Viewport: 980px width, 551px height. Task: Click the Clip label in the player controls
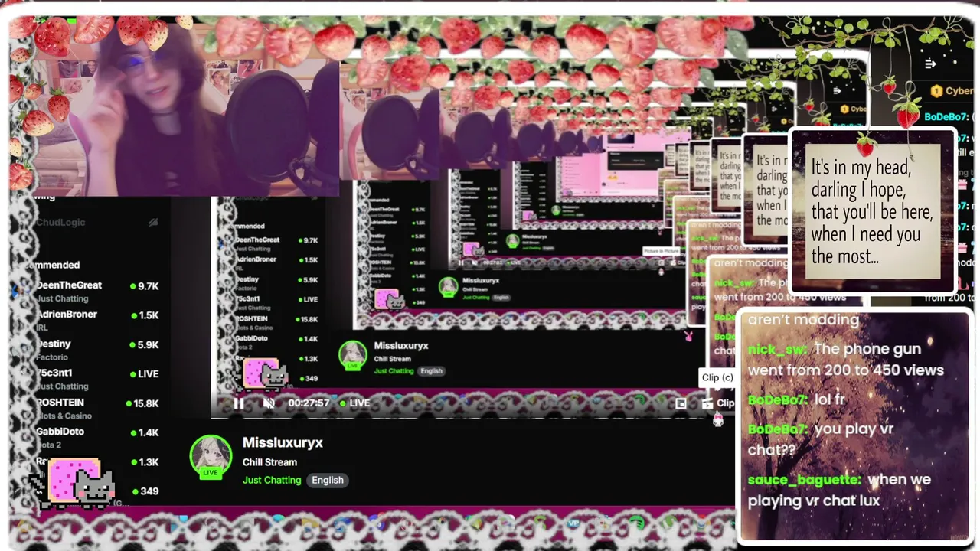coord(725,403)
